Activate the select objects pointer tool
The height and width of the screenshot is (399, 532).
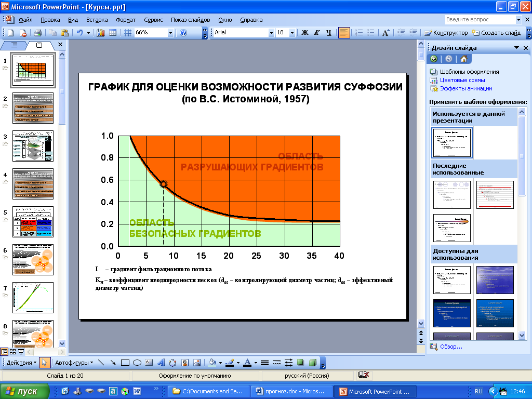44,363
